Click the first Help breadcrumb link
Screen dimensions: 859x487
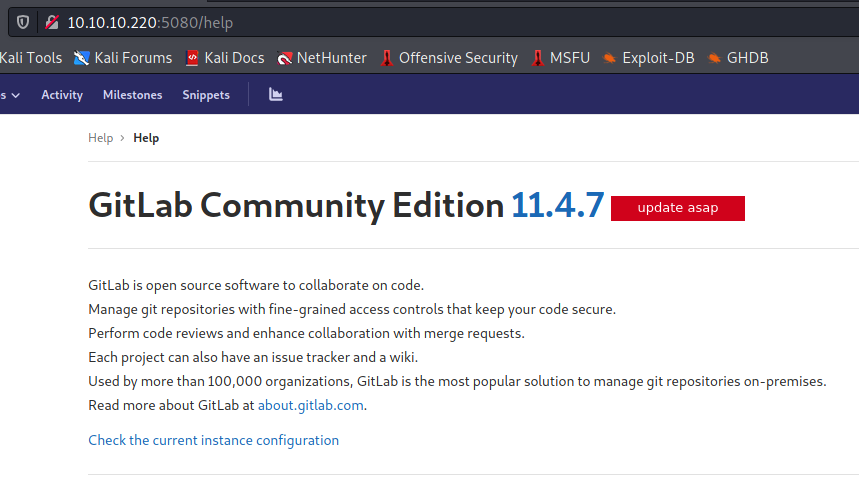point(101,138)
